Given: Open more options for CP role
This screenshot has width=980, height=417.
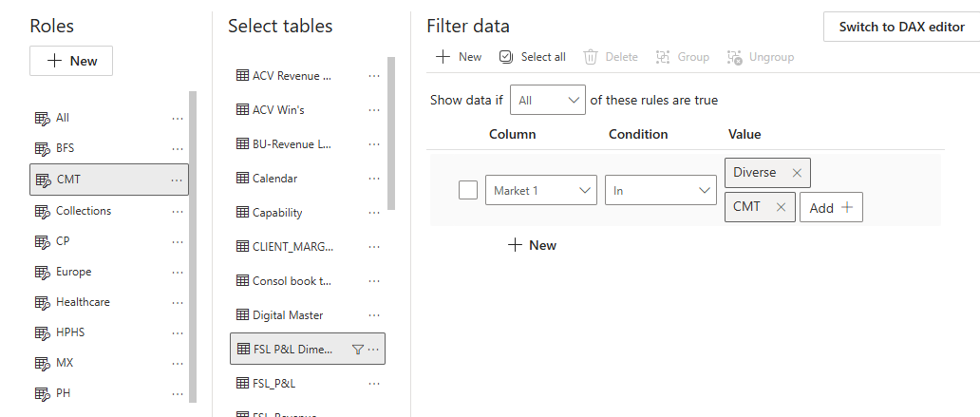Looking at the screenshot, I should coord(178,241).
